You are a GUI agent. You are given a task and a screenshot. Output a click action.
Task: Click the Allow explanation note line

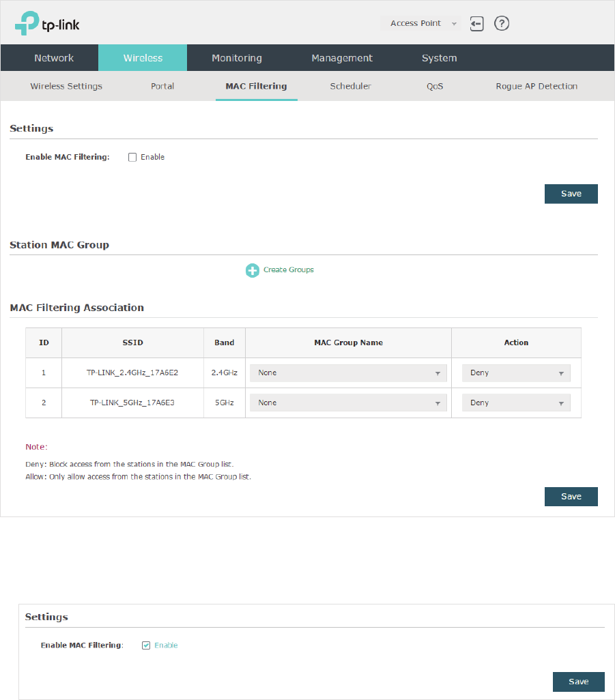pyautogui.click(x=138, y=477)
